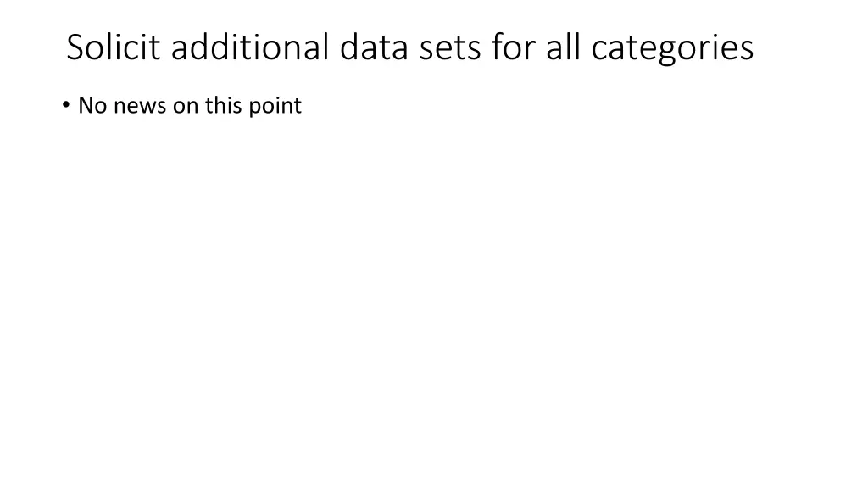
Task: Click the capital "S" starting the title
Action: pos(75,47)
